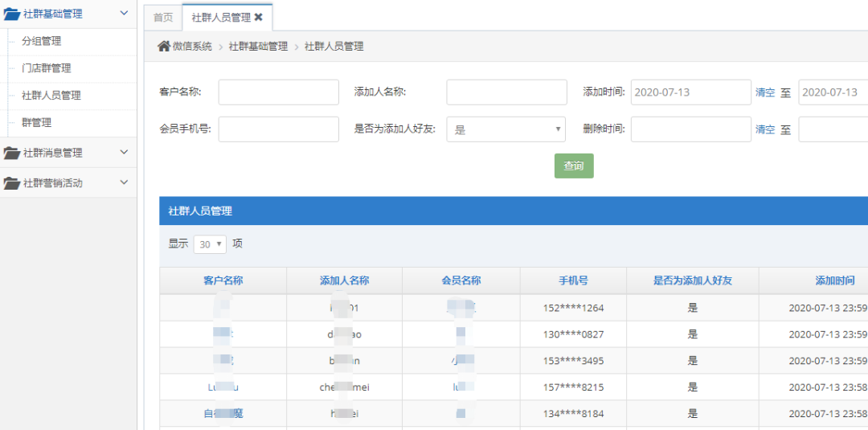Viewport: 868px width, 430px height.
Task: Click the 社群消息管理 folder icon
Action: point(11,153)
